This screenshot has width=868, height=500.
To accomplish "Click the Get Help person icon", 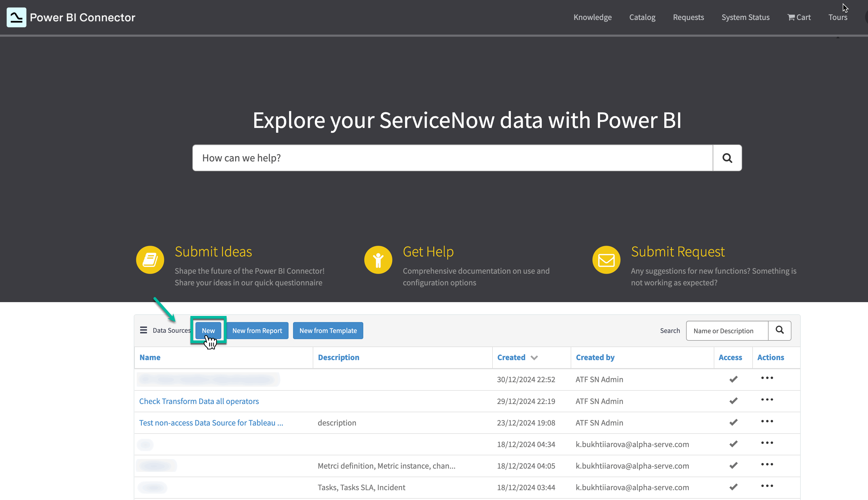I will click(378, 260).
